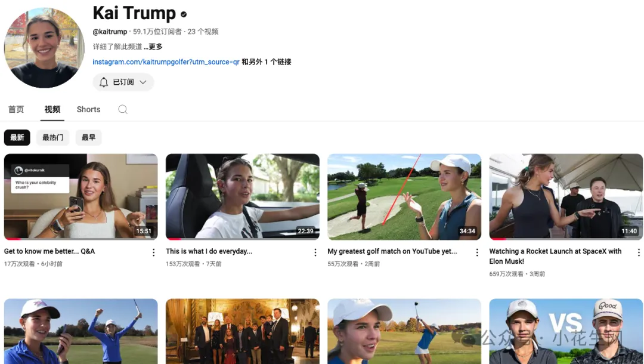Open video titled This is what I do everyday...

[209, 251]
